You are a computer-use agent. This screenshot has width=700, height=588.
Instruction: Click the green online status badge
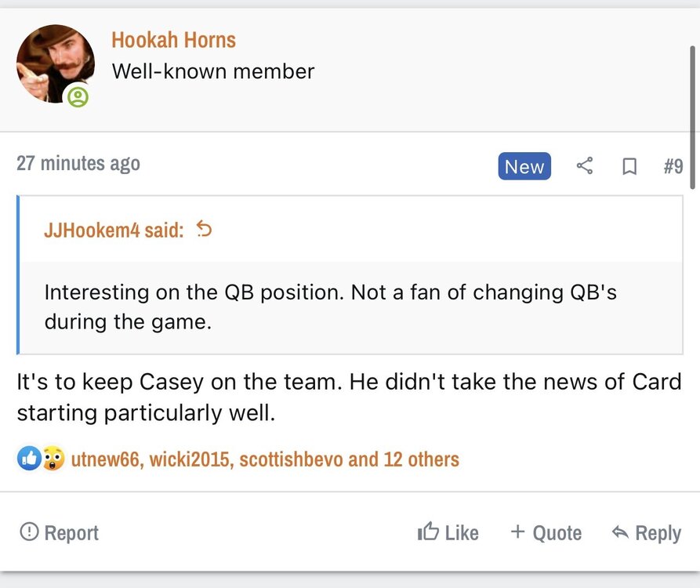78,97
